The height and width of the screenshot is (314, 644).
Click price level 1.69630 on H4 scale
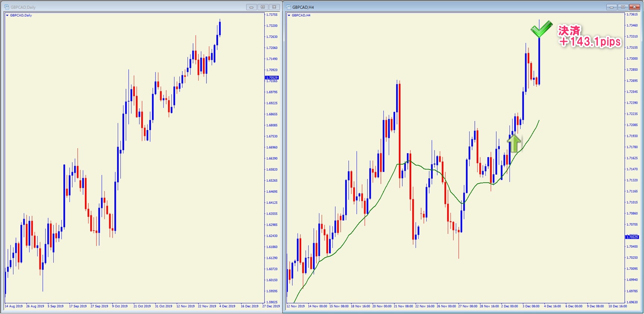tap(632, 302)
